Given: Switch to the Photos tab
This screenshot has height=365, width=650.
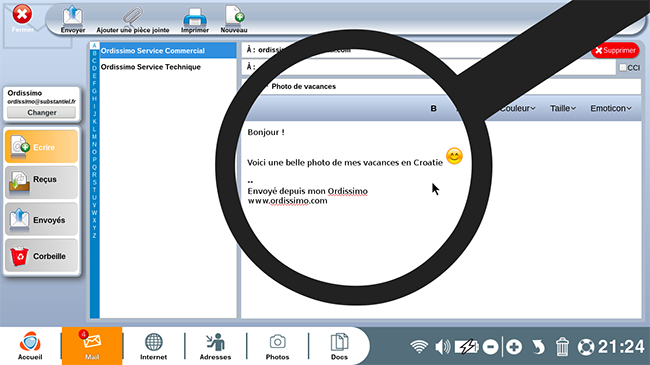Looking at the screenshot, I should pos(277,346).
